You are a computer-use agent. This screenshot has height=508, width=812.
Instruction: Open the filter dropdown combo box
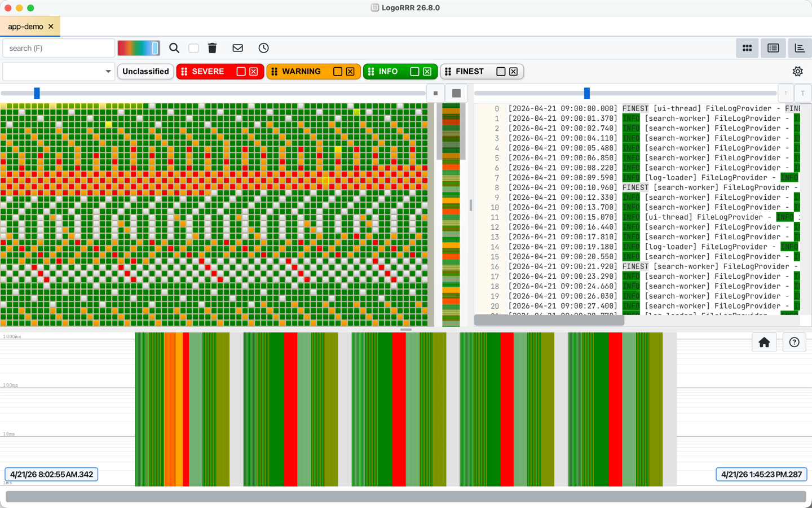58,72
